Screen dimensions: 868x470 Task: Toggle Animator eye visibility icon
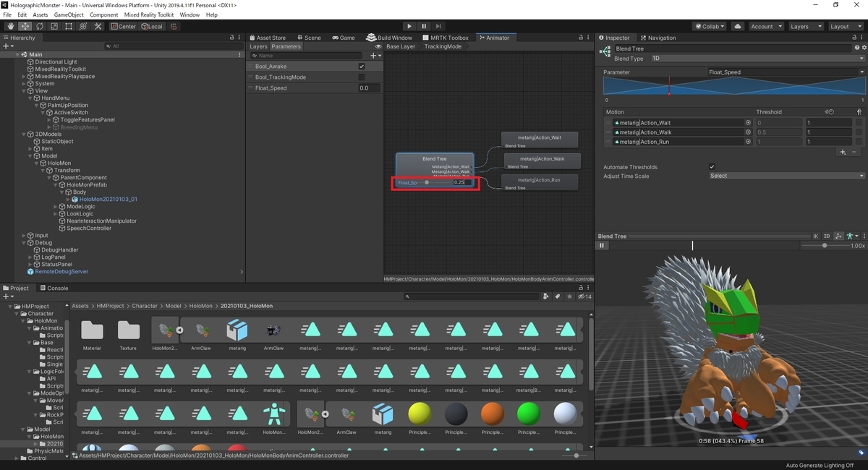(379, 46)
